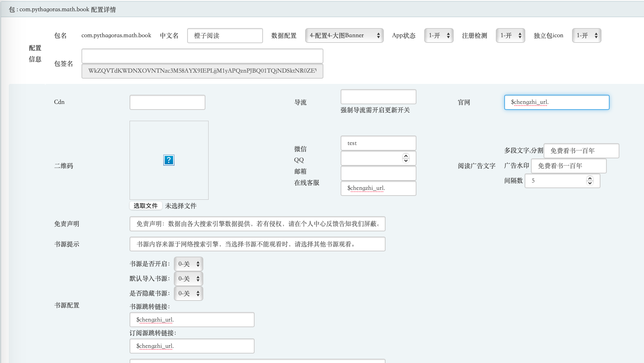Click the 邮箱 input field
Screen dimensions: 644x363
pos(378,173)
